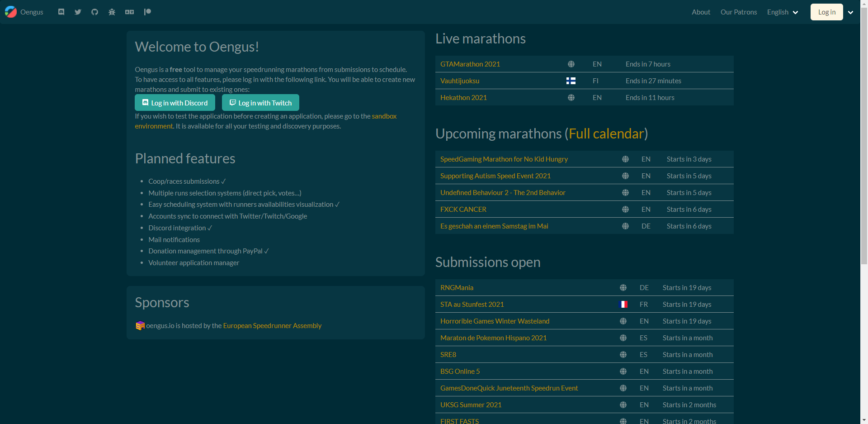Click the globe icon in BSG Online 5 row
The height and width of the screenshot is (424, 868).
point(623,372)
